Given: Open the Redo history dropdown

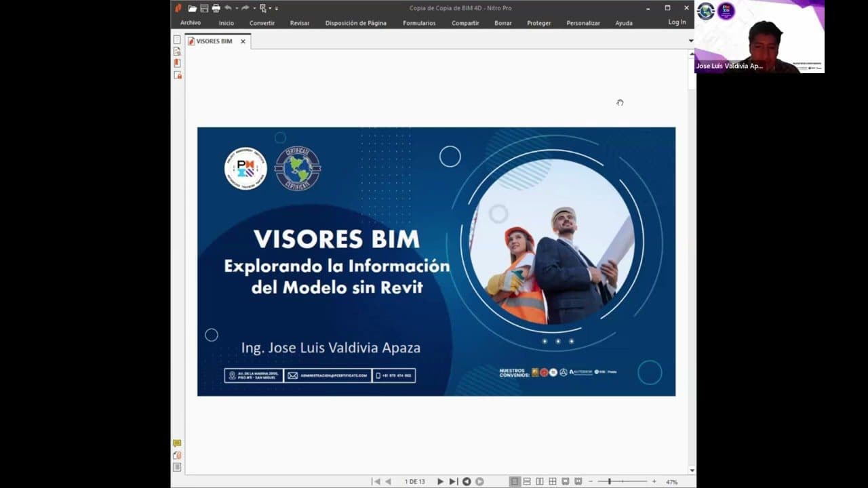Looking at the screenshot, I should point(254,8).
